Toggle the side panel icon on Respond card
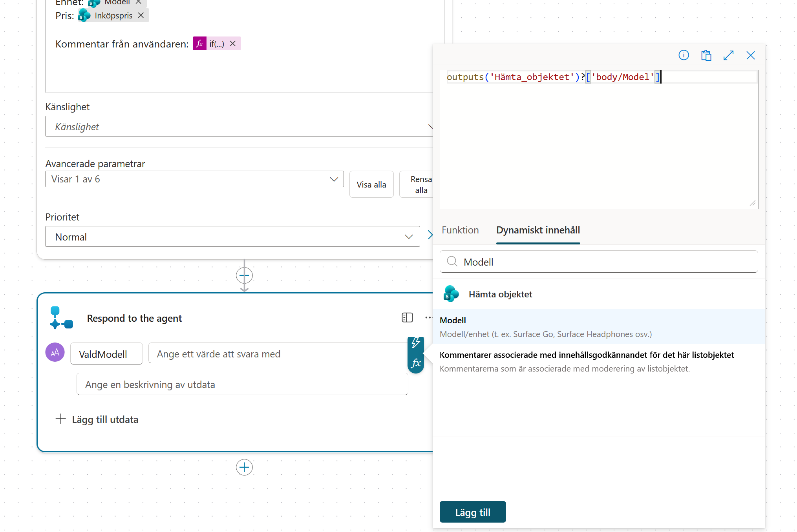Viewport: 797px width, 532px height. pos(407,317)
